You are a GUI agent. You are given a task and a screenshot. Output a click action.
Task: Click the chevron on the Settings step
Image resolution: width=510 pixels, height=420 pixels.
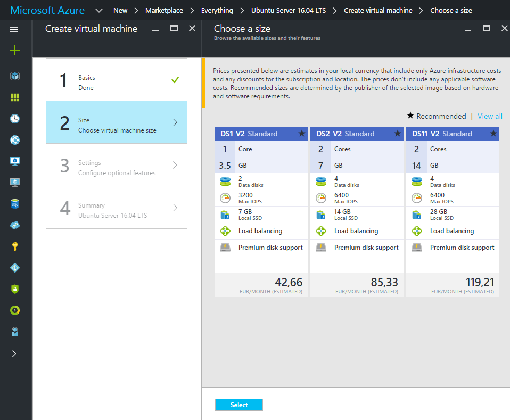coord(175,165)
